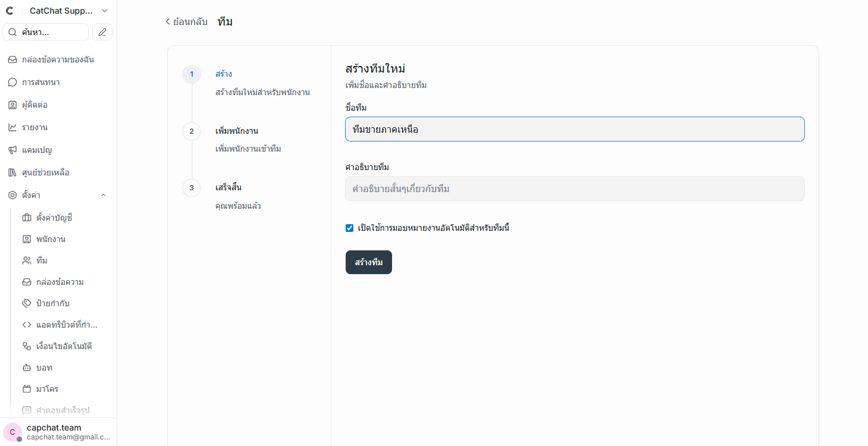The image size is (868, 446).
Task: Click the megaphone icon for แคมเปญ
Action: tap(12, 150)
